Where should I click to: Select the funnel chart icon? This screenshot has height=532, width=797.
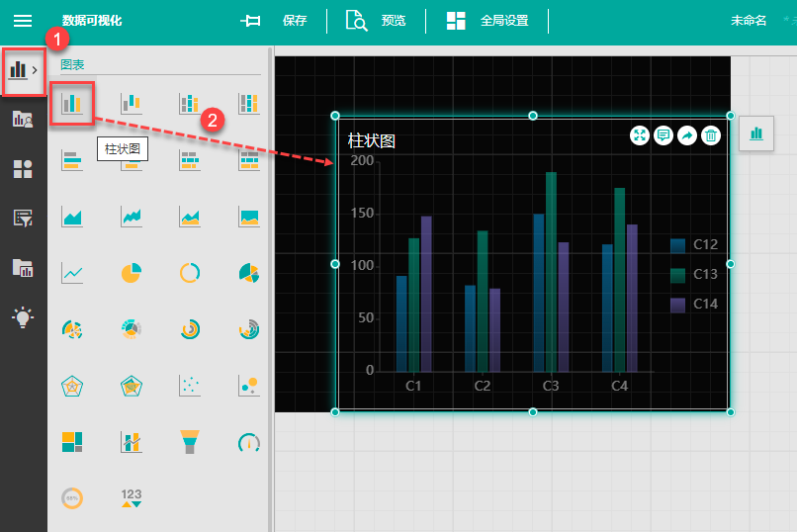(190, 442)
